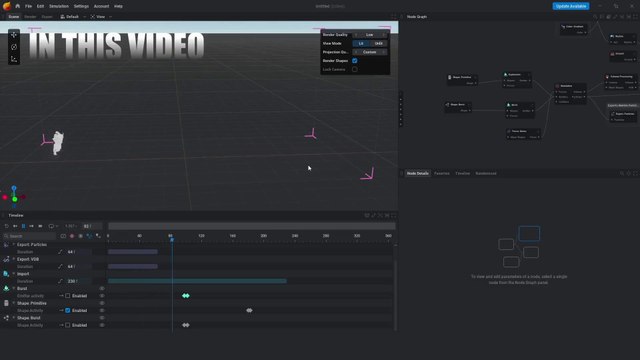The image size is (640, 360).
Task: Click the keyframe filter icon next to timeline search
Action: (x=63, y=236)
